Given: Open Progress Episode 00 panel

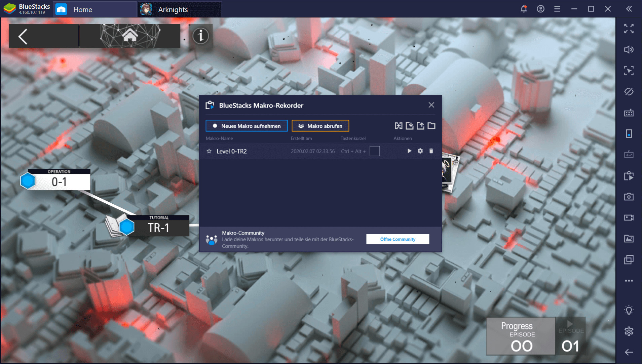Looking at the screenshot, I should pos(521,336).
